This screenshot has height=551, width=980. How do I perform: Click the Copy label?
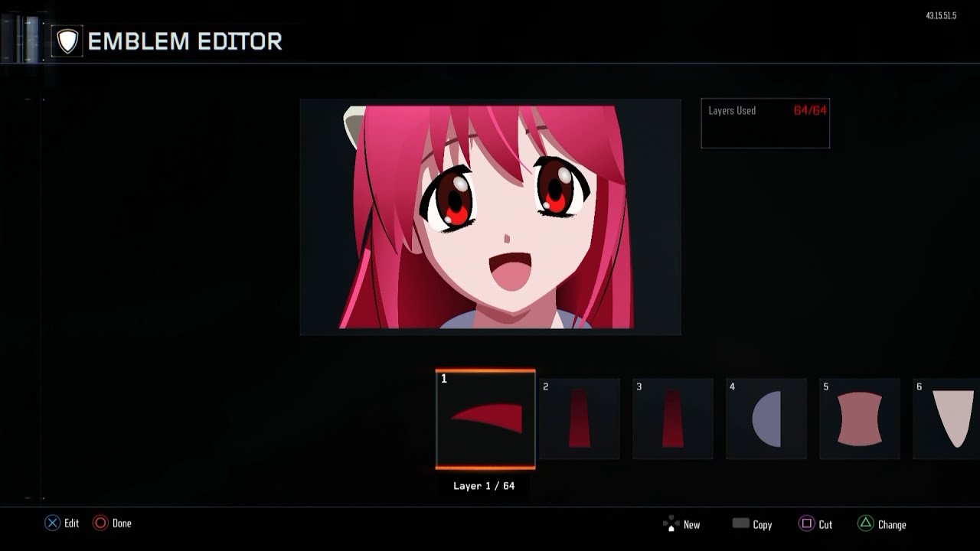pos(763,525)
